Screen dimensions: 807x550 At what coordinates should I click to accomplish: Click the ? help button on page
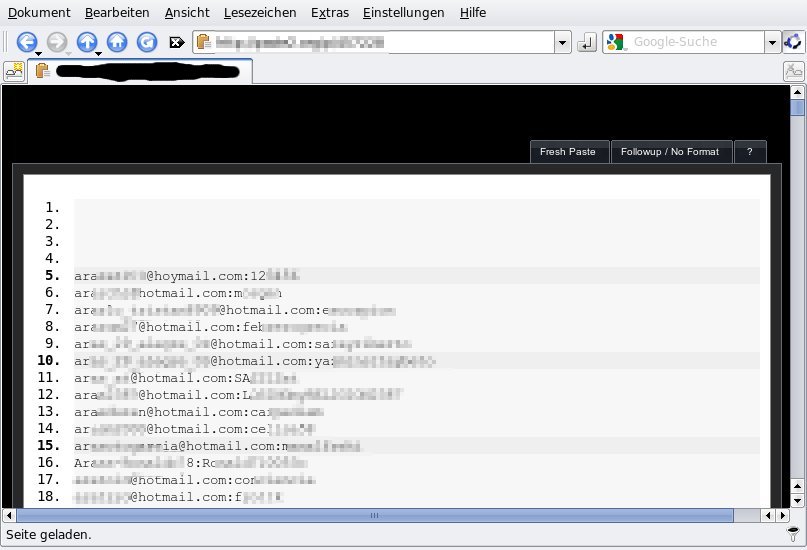750,152
